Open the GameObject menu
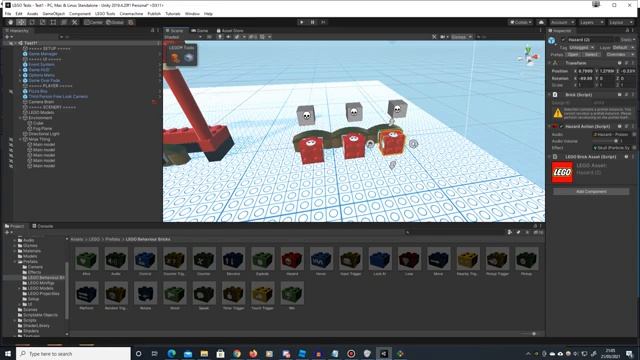Image resolution: width=640 pixels, height=360 pixels. pyautogui.click(x=53, y=13)
